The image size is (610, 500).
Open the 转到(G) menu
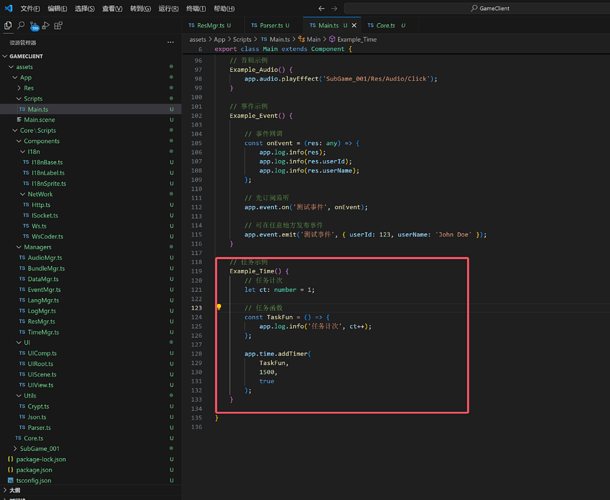(x=140, y=9)
